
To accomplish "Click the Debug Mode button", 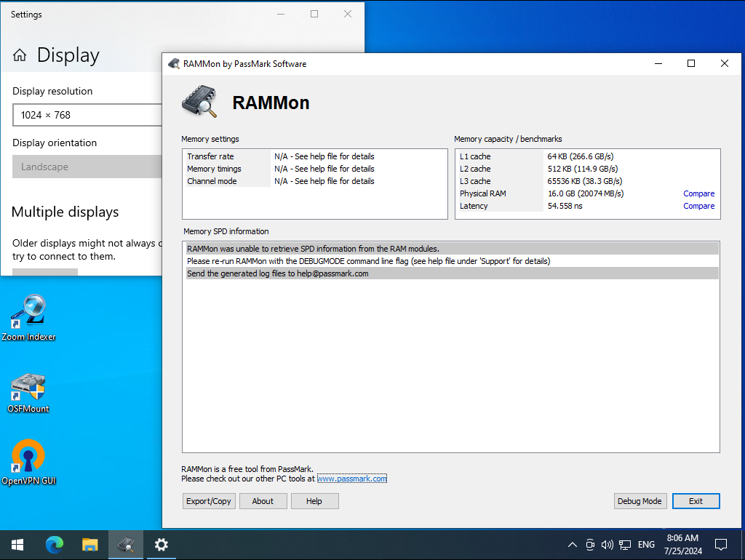I will point(640,501).
